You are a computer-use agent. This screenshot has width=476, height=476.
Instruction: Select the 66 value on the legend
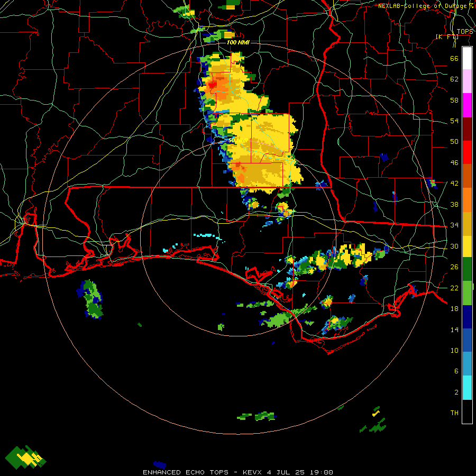click(454, 58)
